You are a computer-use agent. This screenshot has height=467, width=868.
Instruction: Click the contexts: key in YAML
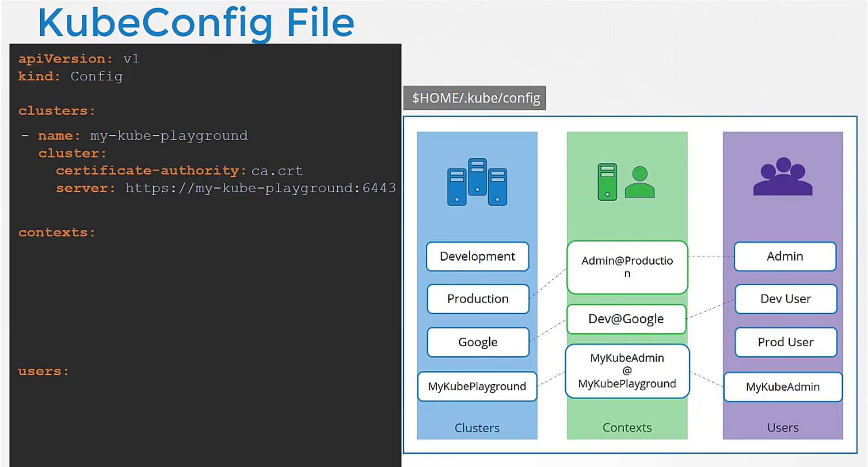pyautogui.click(x=57, y=232)
